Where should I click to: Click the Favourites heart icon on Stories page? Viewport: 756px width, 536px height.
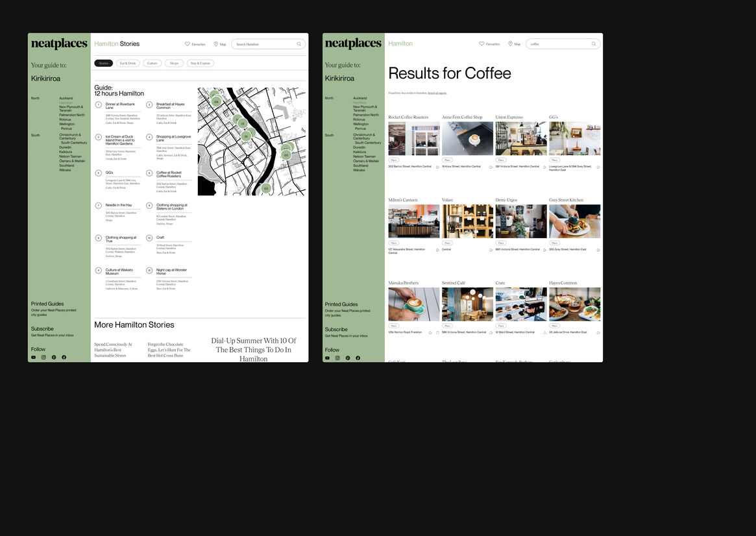click(188, 44)
